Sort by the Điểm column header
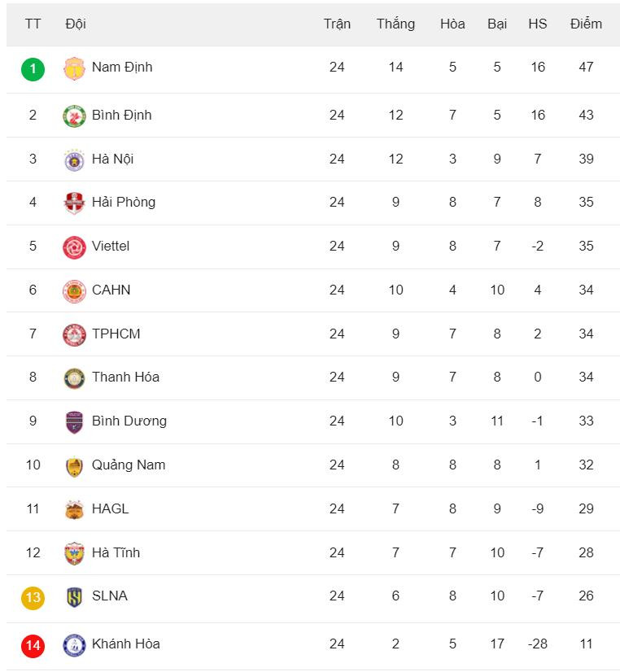Viewport: 620px width, 672px height. (586, 24)
